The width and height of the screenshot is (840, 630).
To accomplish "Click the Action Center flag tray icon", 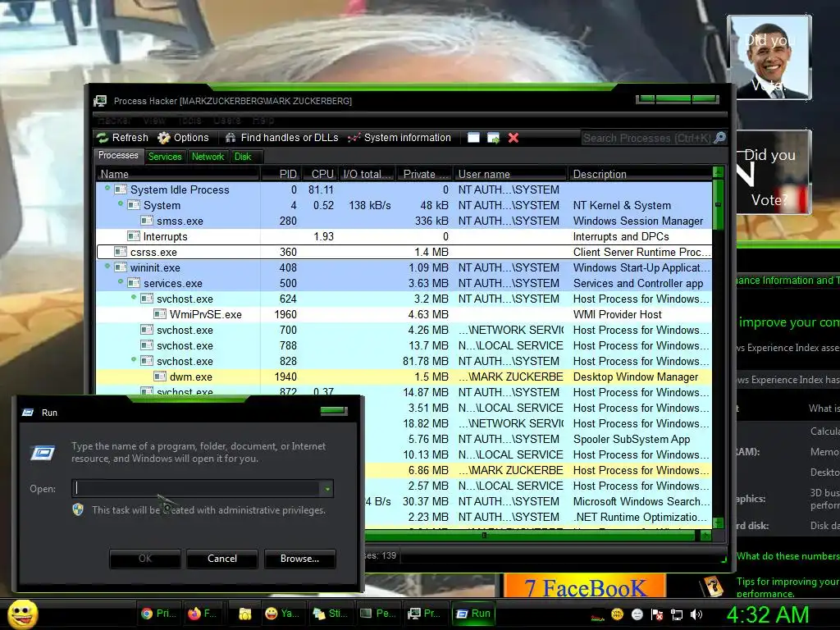I will coord(657,614).
